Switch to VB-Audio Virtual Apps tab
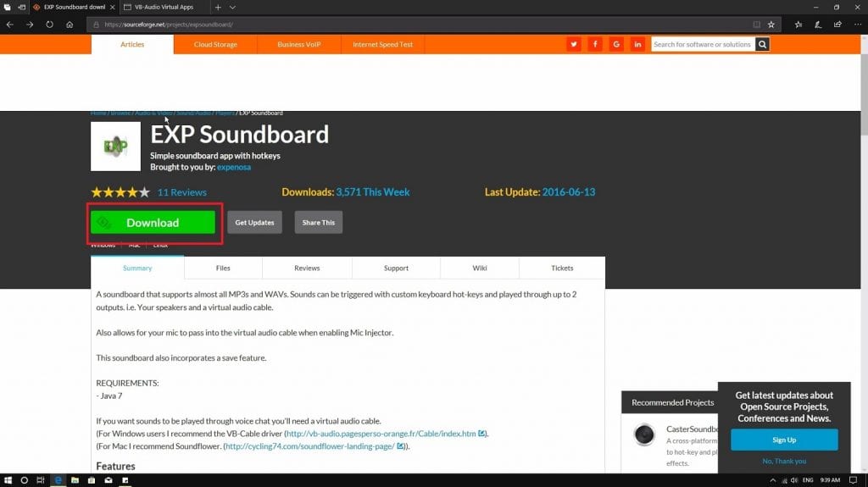 point(164,7)
